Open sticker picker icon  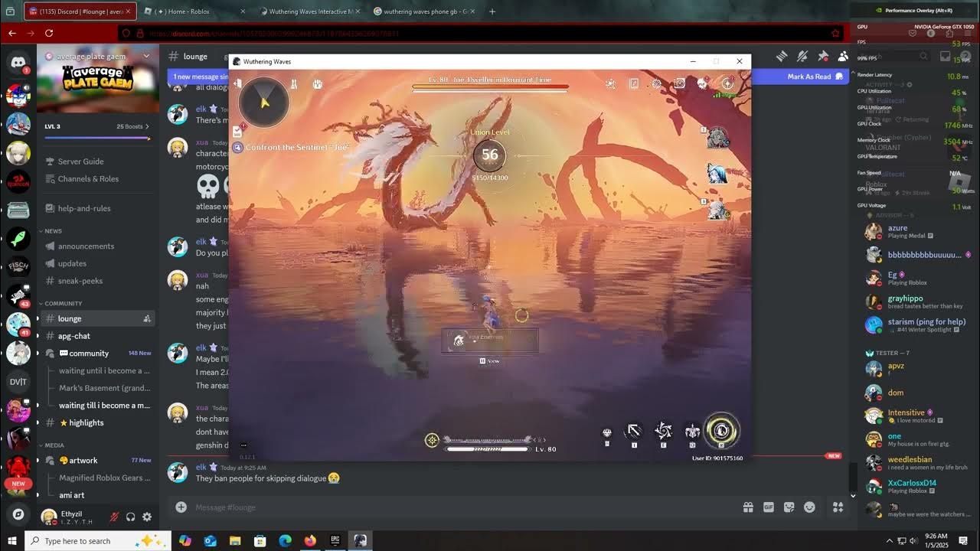[x=789, y=507]
